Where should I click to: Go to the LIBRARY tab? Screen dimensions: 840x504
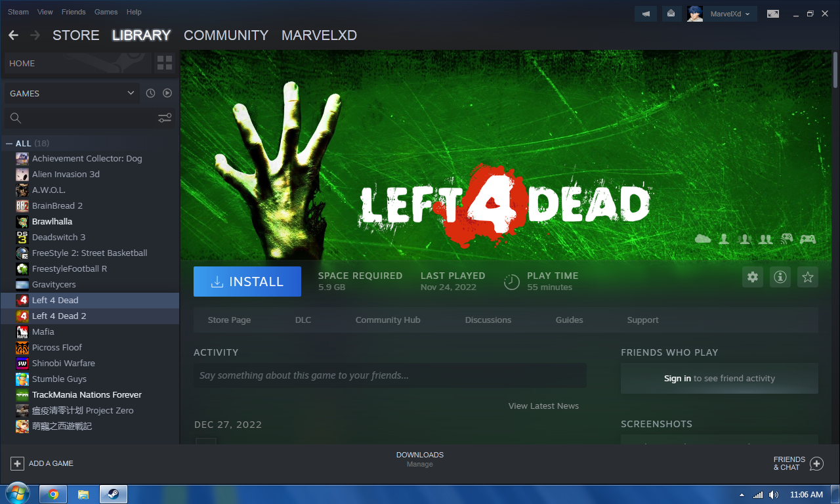(x=141, y=35)
